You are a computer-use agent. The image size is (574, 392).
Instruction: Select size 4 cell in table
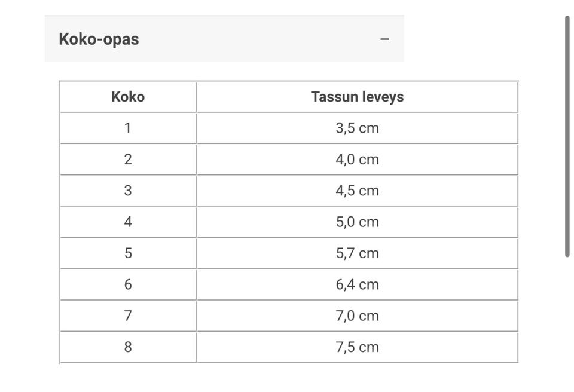click(128, 222)
